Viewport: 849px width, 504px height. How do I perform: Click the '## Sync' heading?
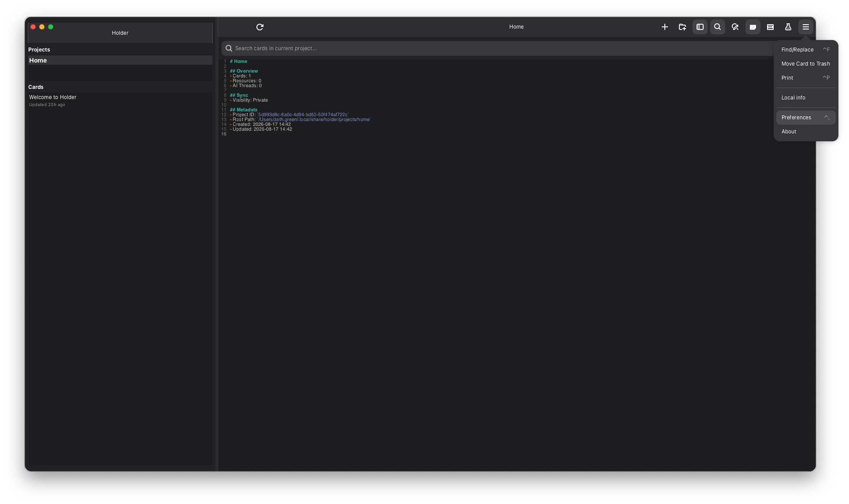(x=239, y=96)
